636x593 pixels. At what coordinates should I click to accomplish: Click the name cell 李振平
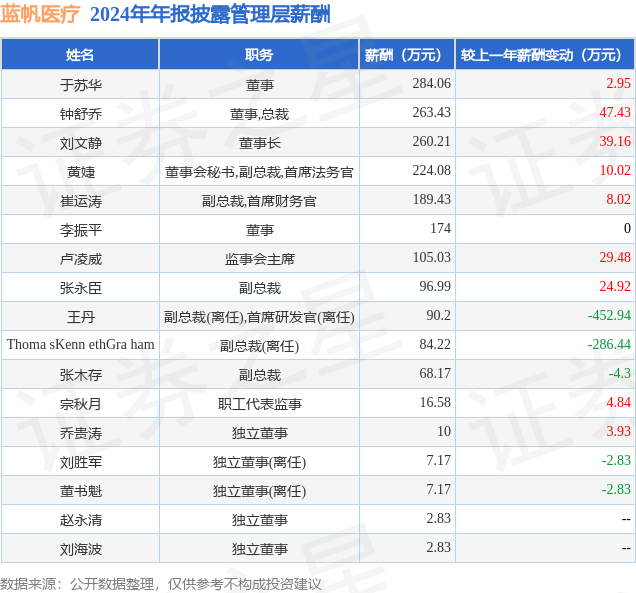(81, 230)
